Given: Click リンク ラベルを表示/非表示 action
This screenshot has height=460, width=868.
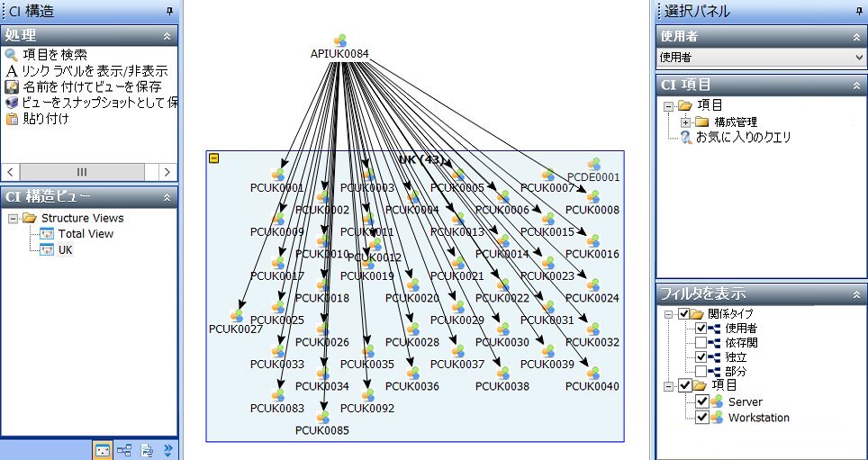Looking at the screenshot, I should [95, 71].
